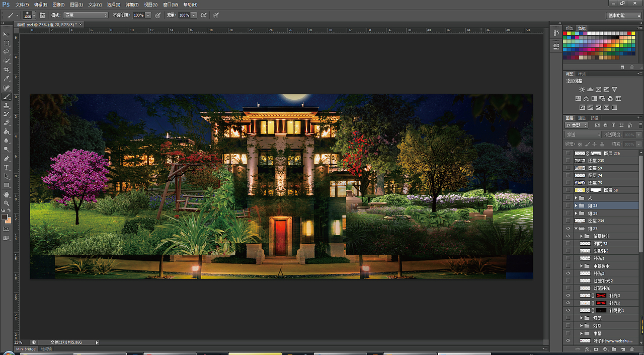Viewport: 644px width, 355px height.
Task: Add a Color Balance adjustment
Action: pos(586,98)
